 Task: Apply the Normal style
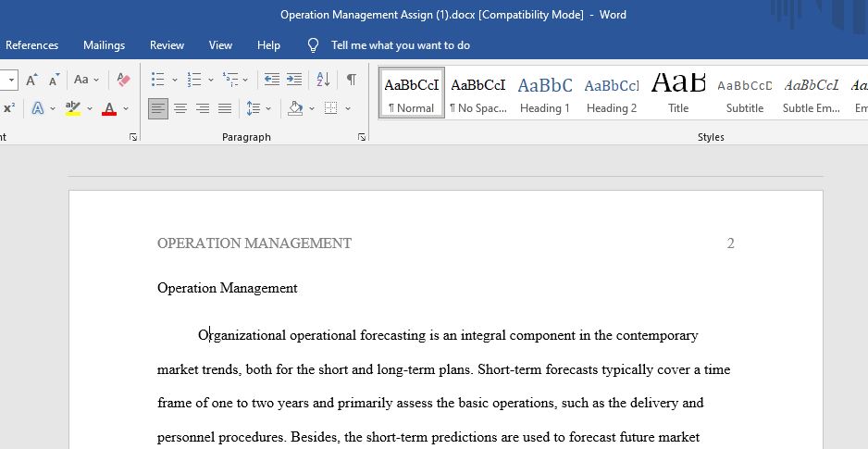coord(411,93)
